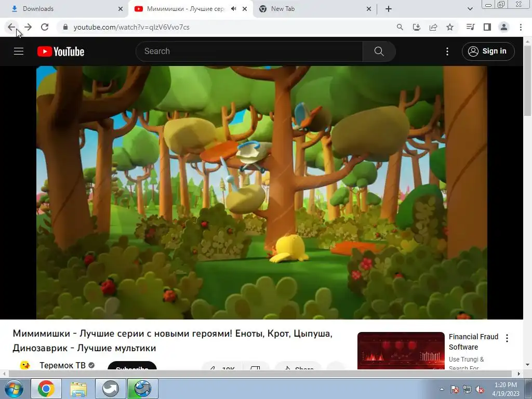The image size is (532, 399).
Task: Open the Windows Start menu
Action: [14, 389]
